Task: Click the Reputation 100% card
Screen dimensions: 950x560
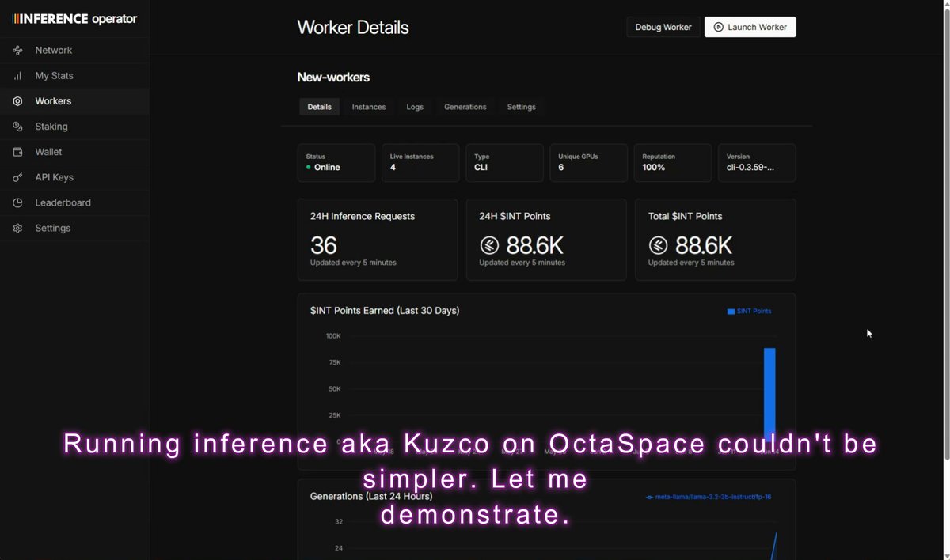Action: pos(673,163)
